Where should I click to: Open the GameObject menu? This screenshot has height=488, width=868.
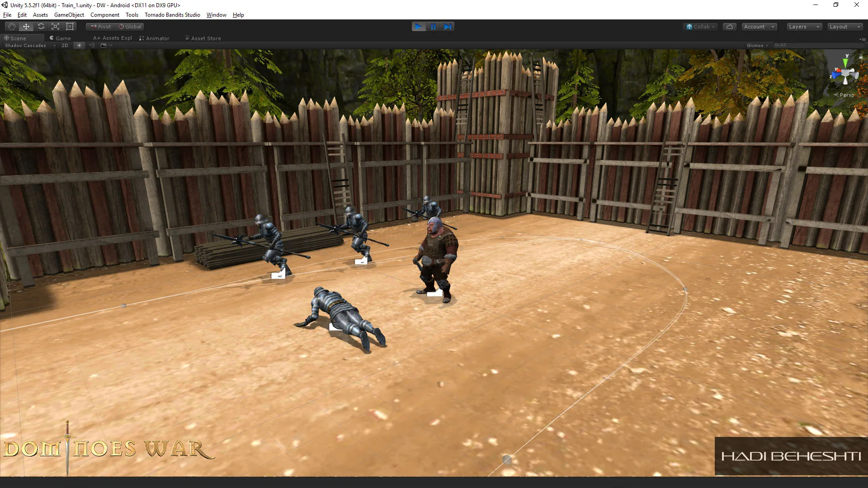click(x=69, y=15)
